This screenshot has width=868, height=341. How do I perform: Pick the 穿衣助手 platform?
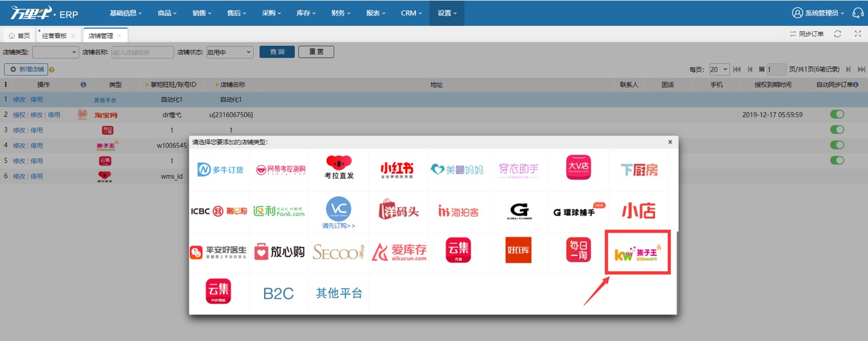[x=518, y=169]
